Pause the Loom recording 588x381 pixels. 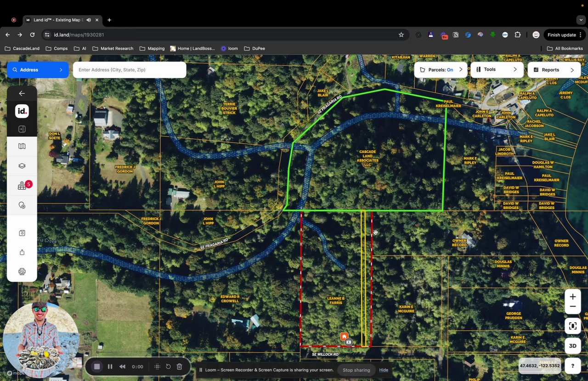pos(110,367)
